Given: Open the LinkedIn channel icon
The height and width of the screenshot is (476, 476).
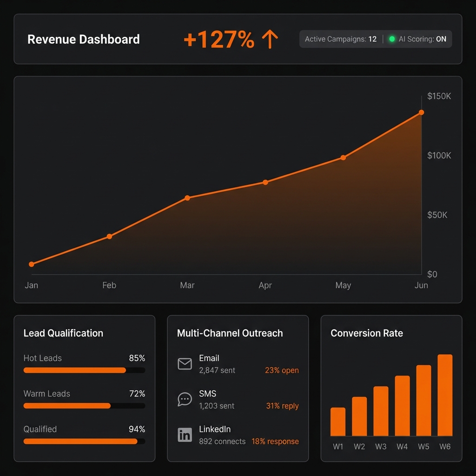Looking at the screenshot, I should click(185, 435).
